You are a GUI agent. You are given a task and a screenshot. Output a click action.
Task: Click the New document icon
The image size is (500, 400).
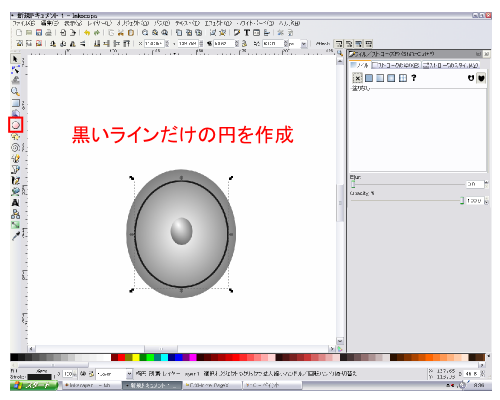tap(19, 33)
